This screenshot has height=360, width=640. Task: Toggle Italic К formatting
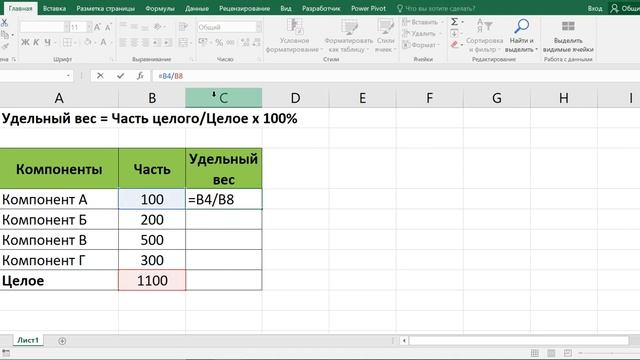[36, 42]
